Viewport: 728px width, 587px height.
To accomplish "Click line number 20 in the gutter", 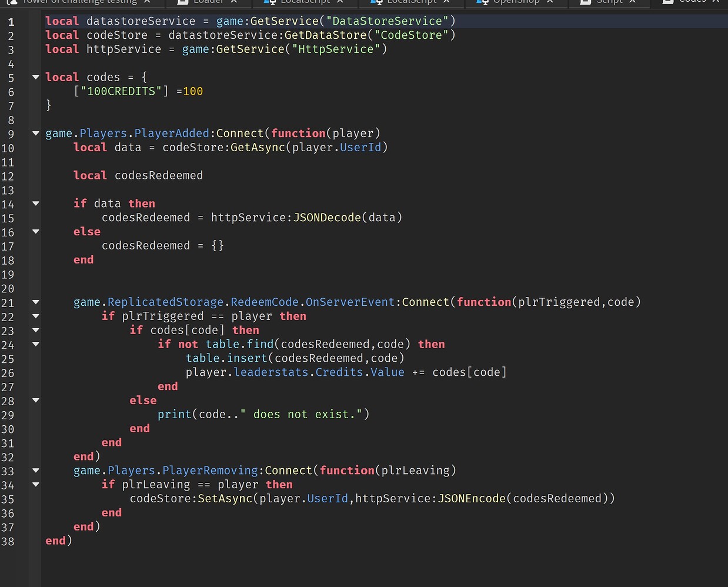I will (8, 289).
